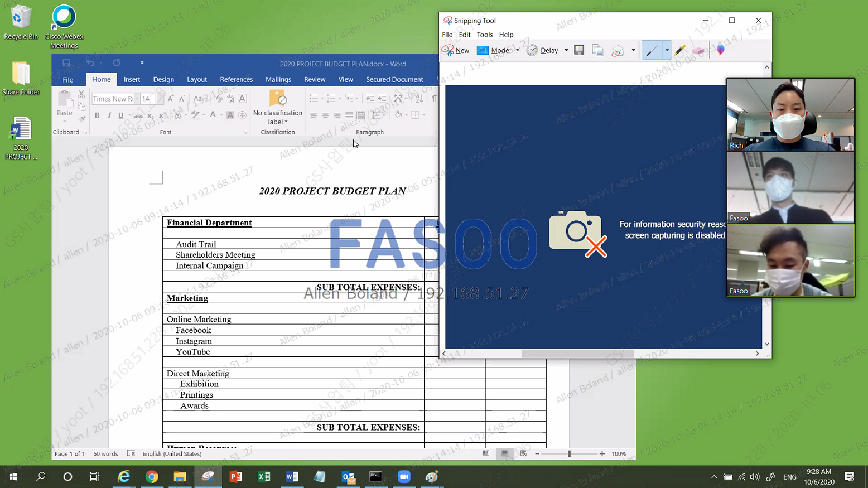The height and width of the screenshot is (488, 868).
Task: Click the New snip button
Action: [x=456, y=50]
